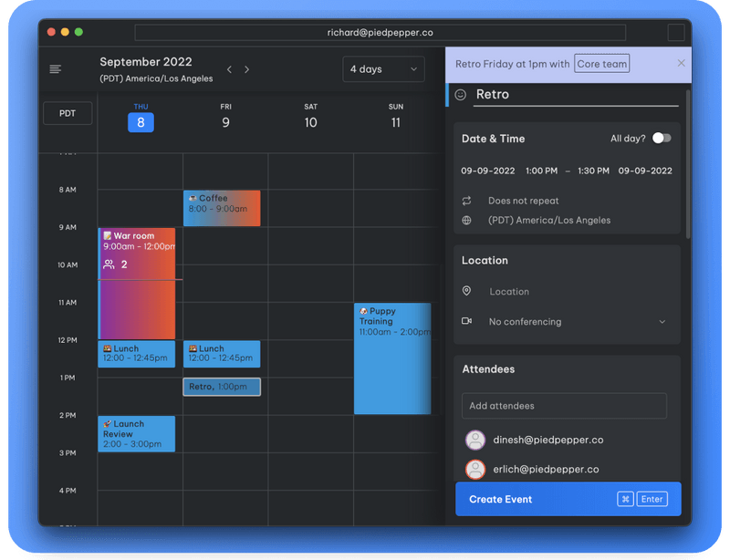Open the hamburger menu in top left

point(55,68)
